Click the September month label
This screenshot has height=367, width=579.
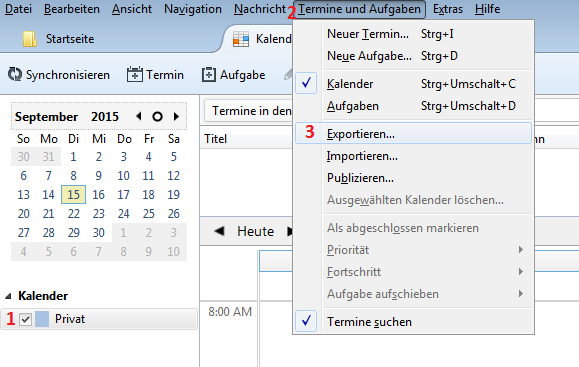pyautogui.click(x=47, y=117)
